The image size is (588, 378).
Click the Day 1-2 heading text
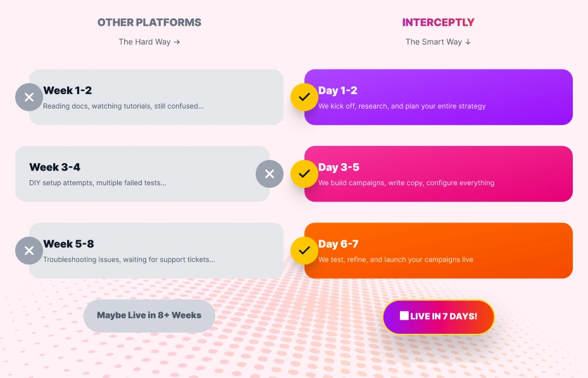[338, 90]
